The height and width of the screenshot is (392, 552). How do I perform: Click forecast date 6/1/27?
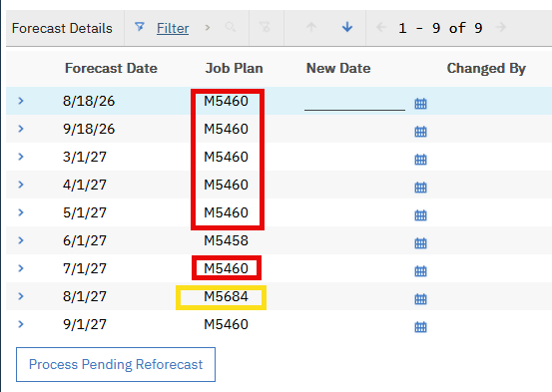85,240
